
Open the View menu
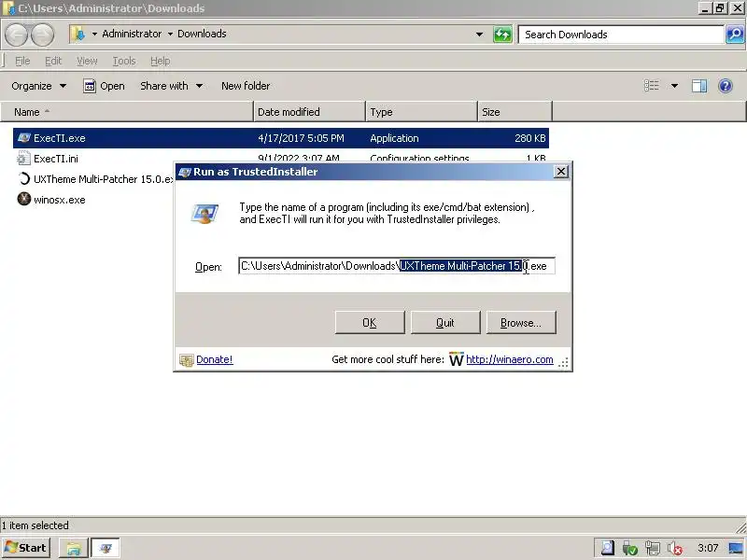[x=87, y=61]
